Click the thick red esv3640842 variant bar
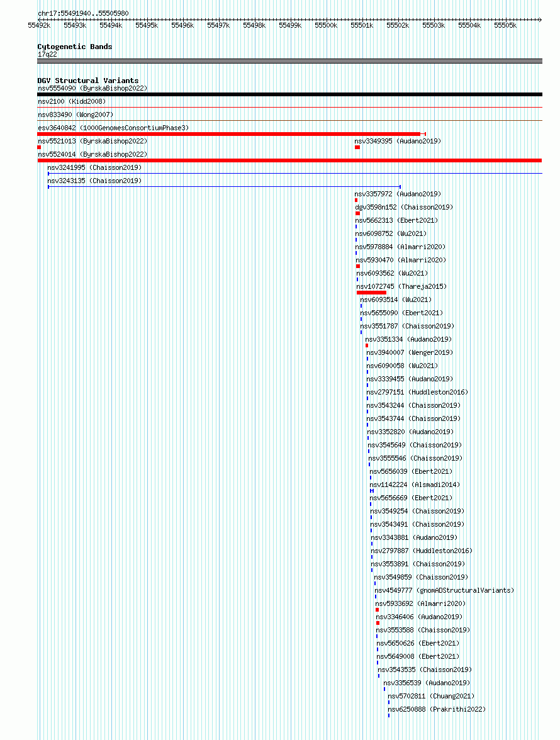Screen dimensions: 560x740 pyautogui.click(x=228, y=134)
